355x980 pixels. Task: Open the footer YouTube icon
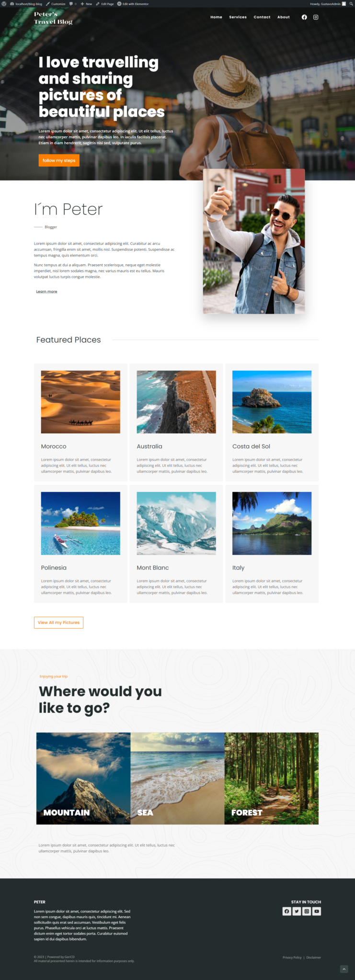pyautogui.click(x=317, y=911)
